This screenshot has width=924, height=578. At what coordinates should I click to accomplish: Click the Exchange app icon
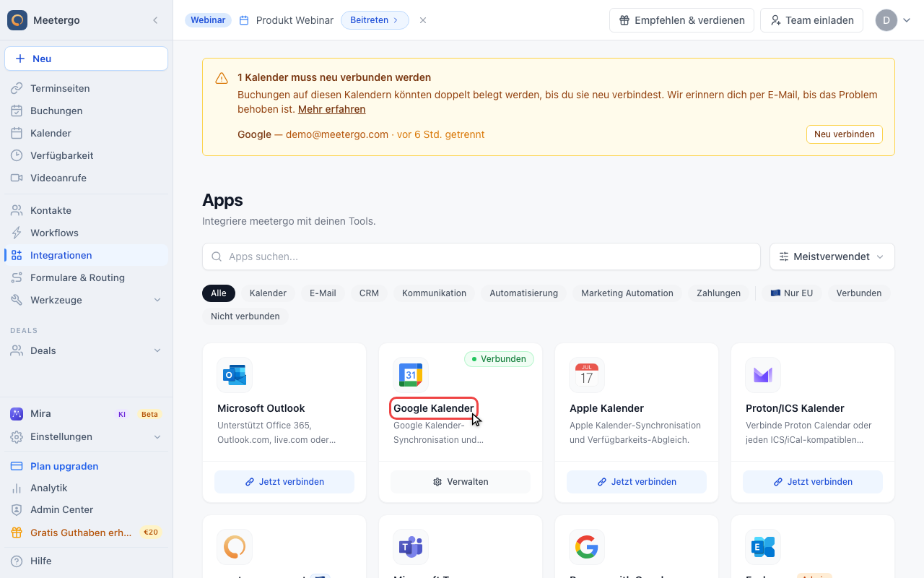(763, 547)
